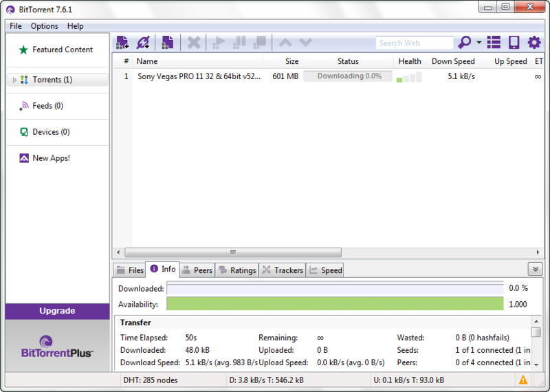Click the Name column header
Viewport: 550px width, 392px height.
(x=197, y=61)
